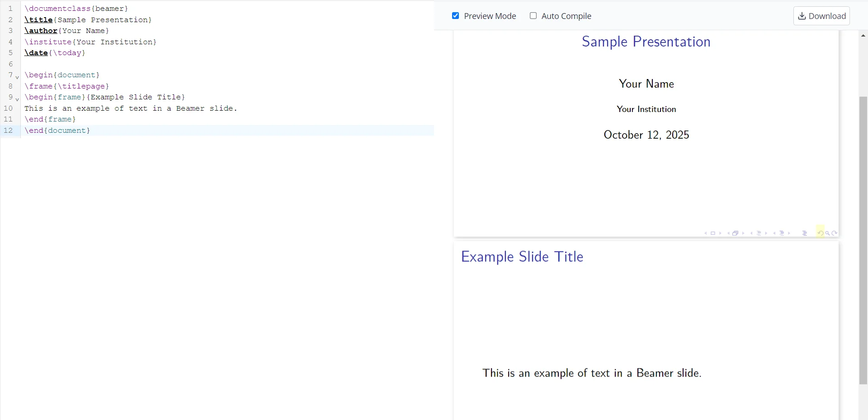Collapse the \begin{document} fold on line 7

[17, 77]
